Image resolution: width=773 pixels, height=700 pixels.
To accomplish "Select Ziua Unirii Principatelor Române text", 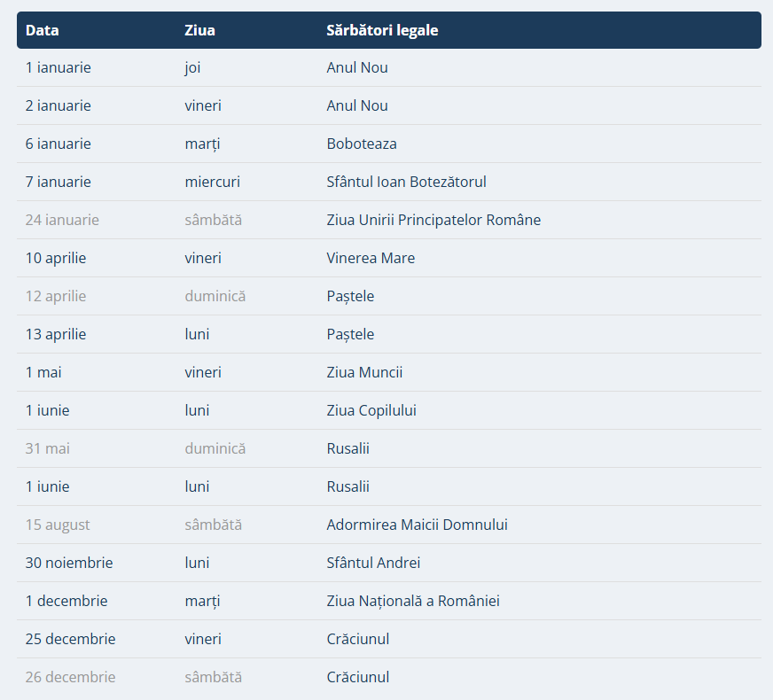I will click(433, 220).
